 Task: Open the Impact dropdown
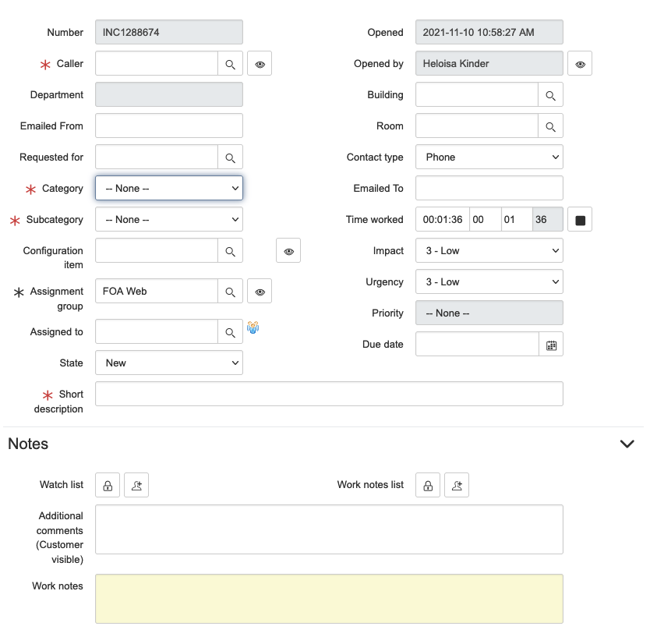coord(489,251)
